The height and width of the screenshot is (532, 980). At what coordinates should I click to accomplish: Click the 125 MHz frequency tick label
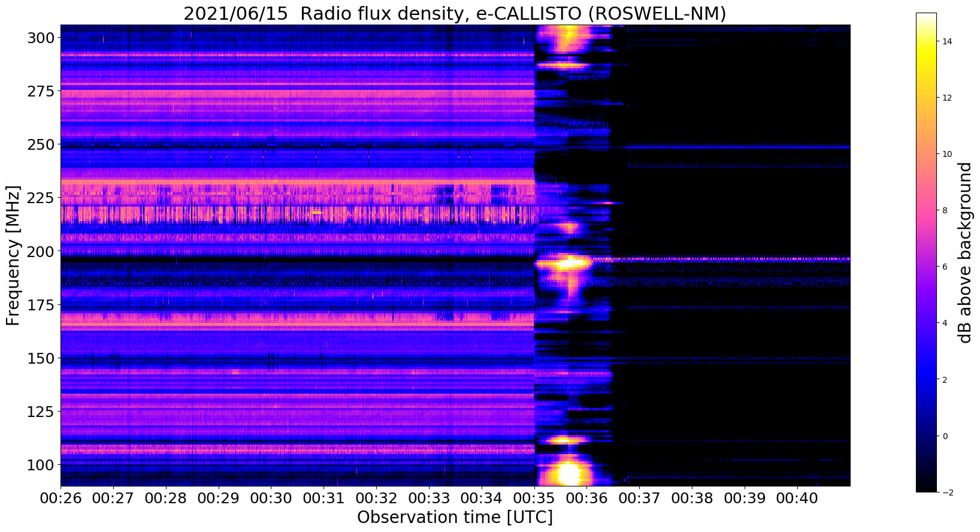click(x=41, y=411)
